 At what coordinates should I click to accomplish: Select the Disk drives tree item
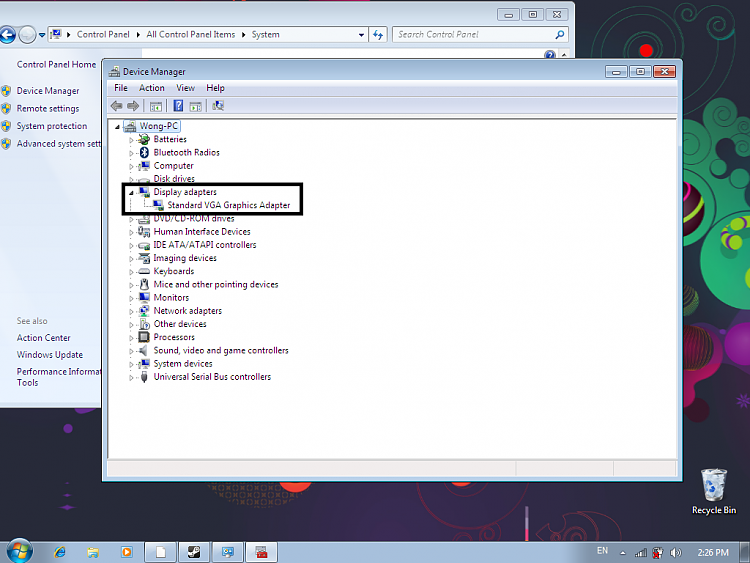tap(174, 179)
